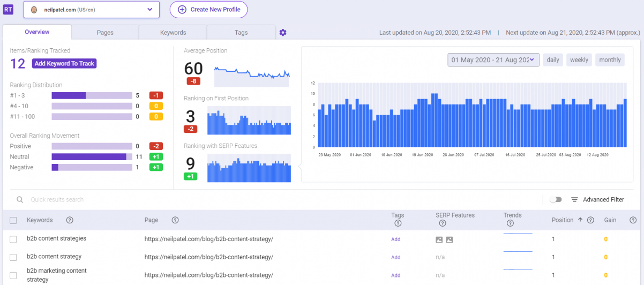Check the b2b content strategy row checkbox
This screenshot has height=285, width=644.
[13, 257]
